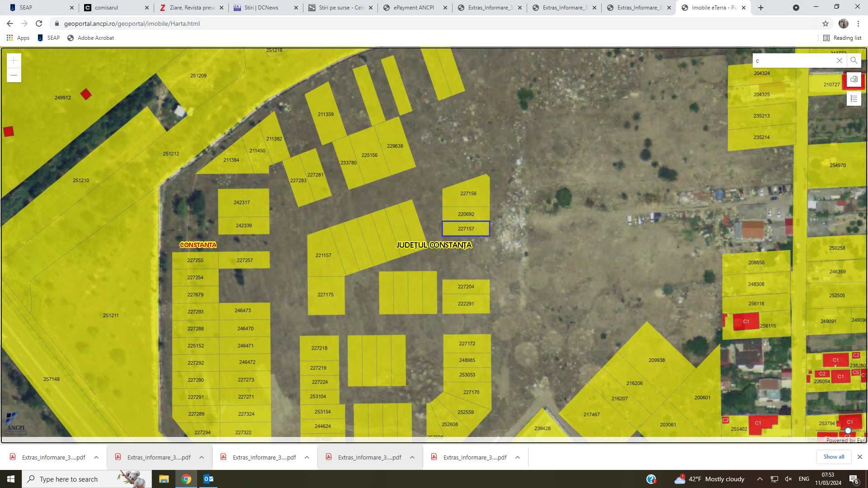Select parcel 254970 on the map
The height and width of the screenshot is (488, 868).
point(837,165)
